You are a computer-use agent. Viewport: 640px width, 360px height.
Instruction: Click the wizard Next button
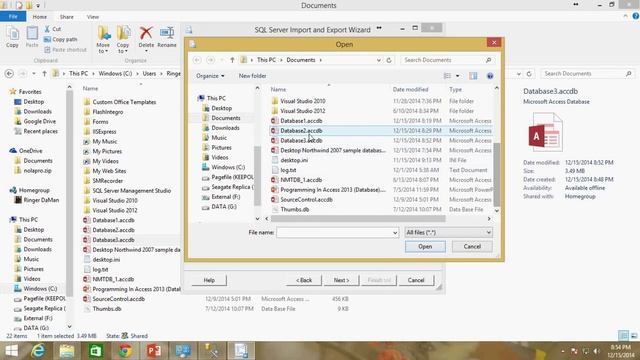[x=341, y=280]
